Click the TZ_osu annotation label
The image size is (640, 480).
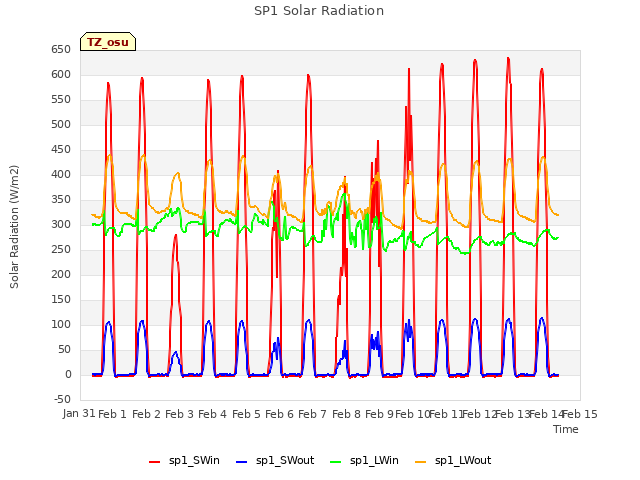tap(108, 42)
